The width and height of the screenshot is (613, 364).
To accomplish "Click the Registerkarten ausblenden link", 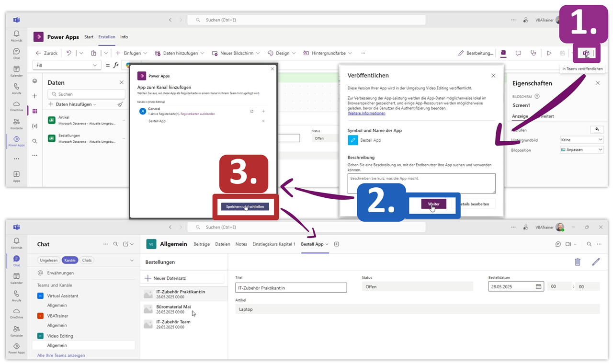I will [198, 114].
